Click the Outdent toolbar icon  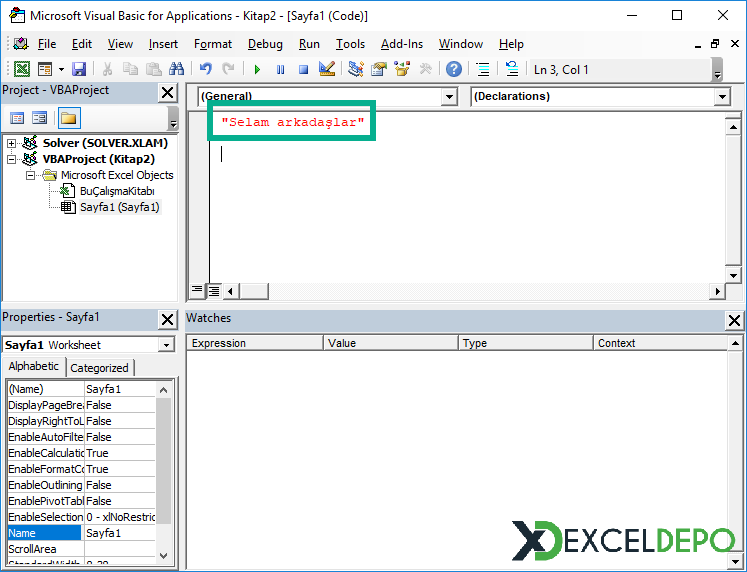tap(512, 70)
